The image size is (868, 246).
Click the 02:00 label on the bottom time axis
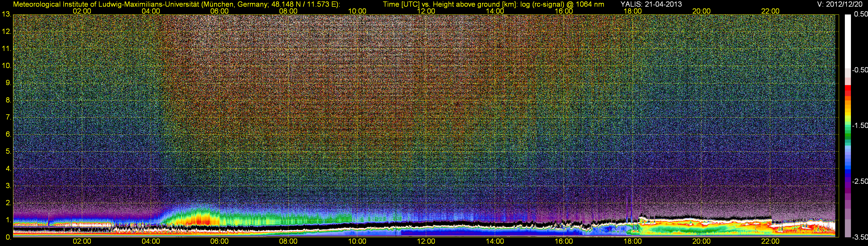coord(82,241)
